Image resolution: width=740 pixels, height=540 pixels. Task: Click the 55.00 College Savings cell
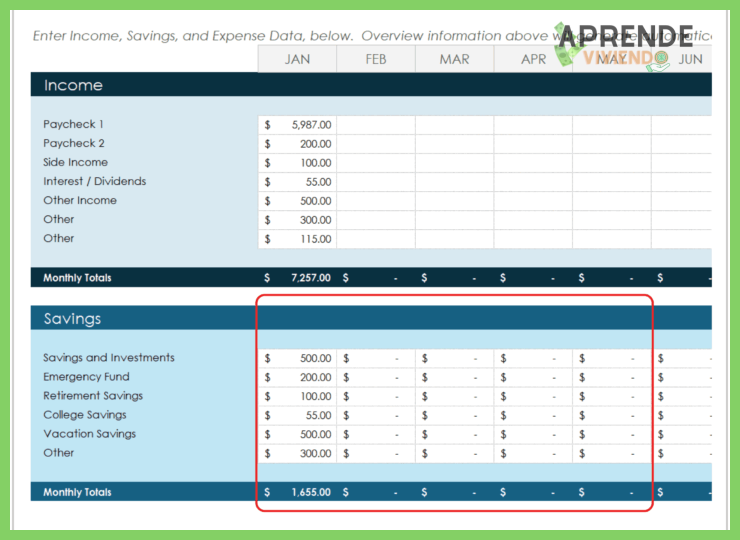(x=297, y=415)
